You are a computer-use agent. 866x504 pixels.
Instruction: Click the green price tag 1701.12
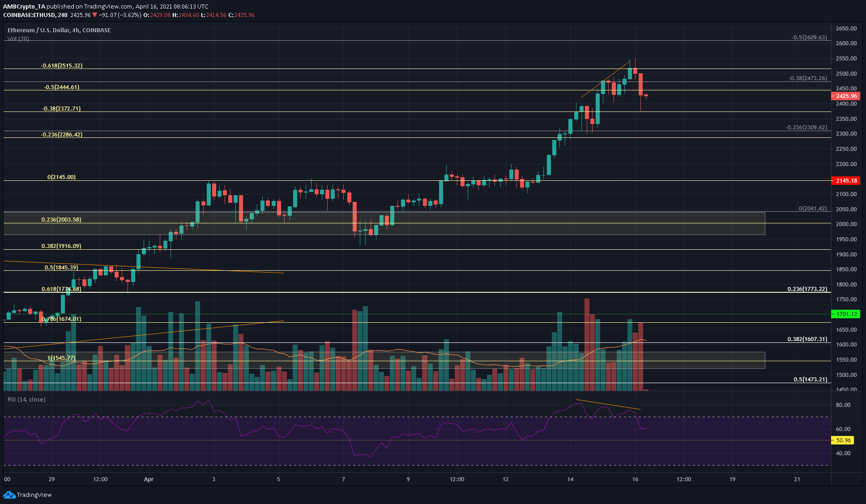pos(846,314)
